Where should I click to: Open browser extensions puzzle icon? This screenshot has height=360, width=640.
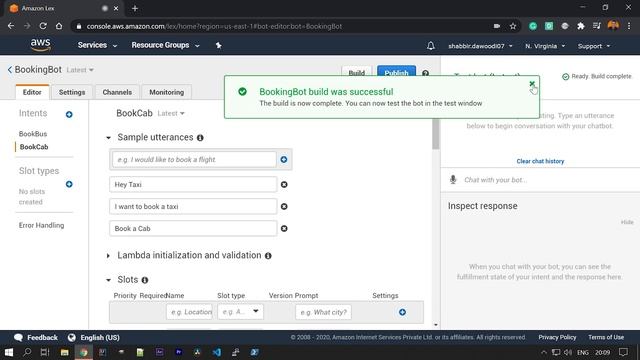(581, 26)
